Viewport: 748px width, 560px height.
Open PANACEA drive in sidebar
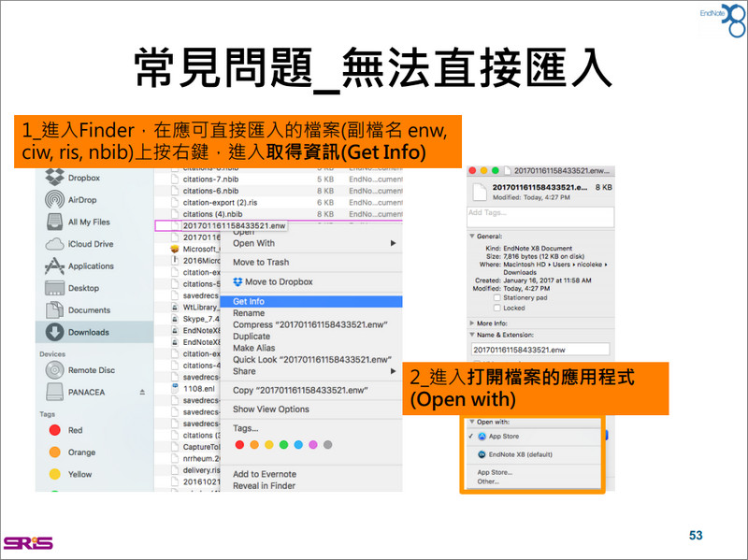(75, 392)
